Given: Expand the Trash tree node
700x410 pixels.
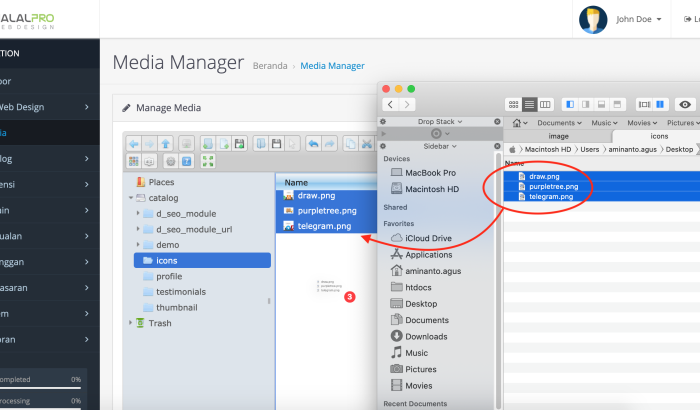Looking at the screenshot, I should (x=130, y=322).
